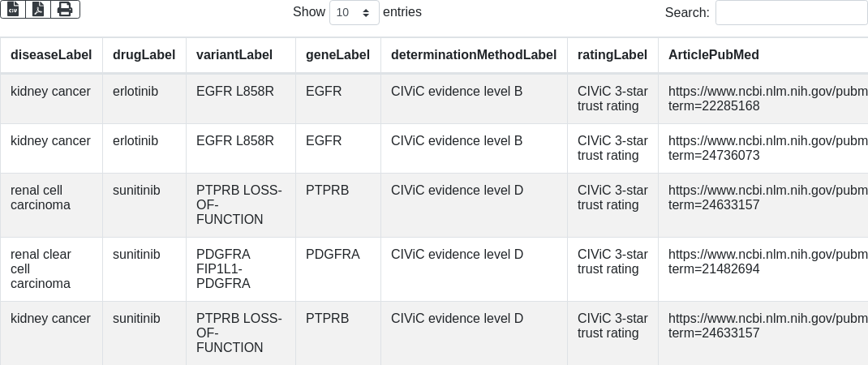Sort by variantLabel column header

point(234,55)
